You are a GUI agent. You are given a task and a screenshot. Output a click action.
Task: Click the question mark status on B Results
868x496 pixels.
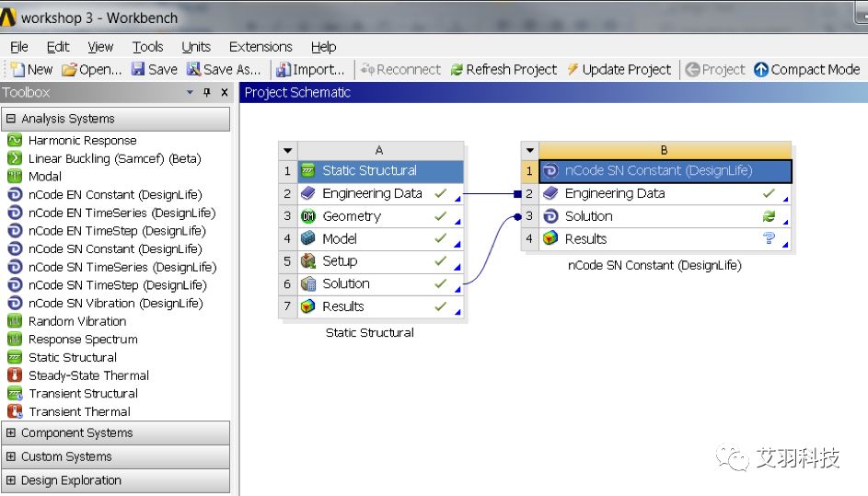click(769, 238)
